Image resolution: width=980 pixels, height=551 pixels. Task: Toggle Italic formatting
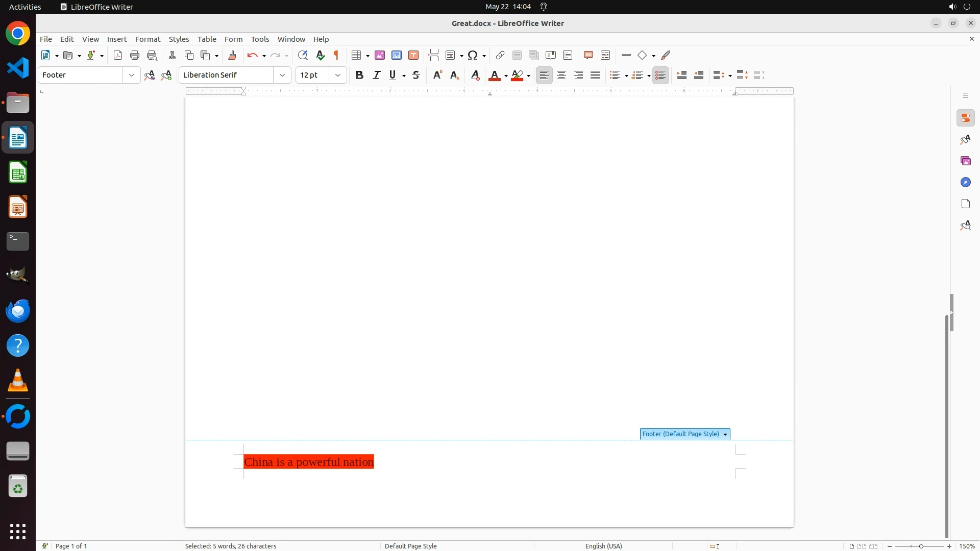(377, 76)
